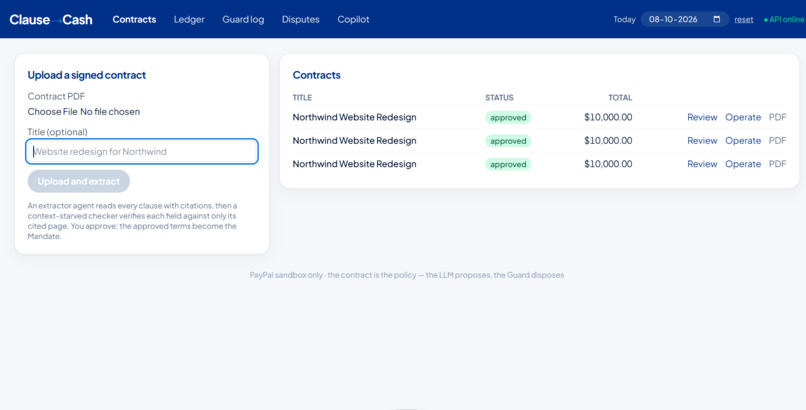Click the reset date link
The height and width of the screenshot is (410, 806).
[x=743, y=20]
